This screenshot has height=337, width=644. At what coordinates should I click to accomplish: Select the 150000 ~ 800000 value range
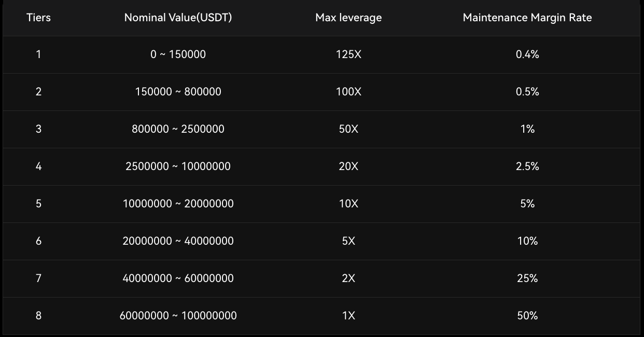coord(178,92)
